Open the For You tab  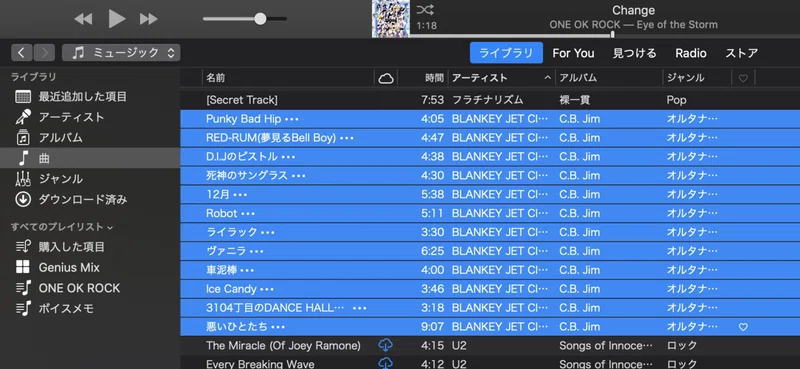[x=573, y=53]
